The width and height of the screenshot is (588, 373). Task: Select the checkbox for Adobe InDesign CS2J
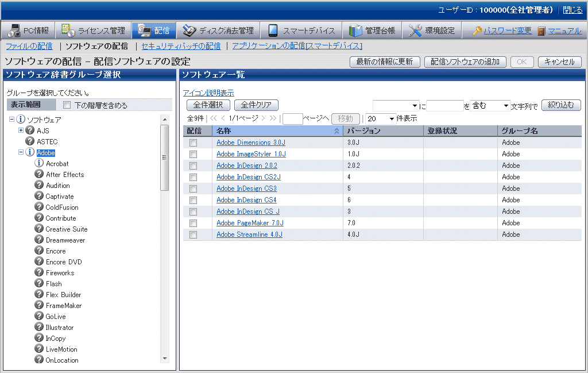click(x=193, y=177)
